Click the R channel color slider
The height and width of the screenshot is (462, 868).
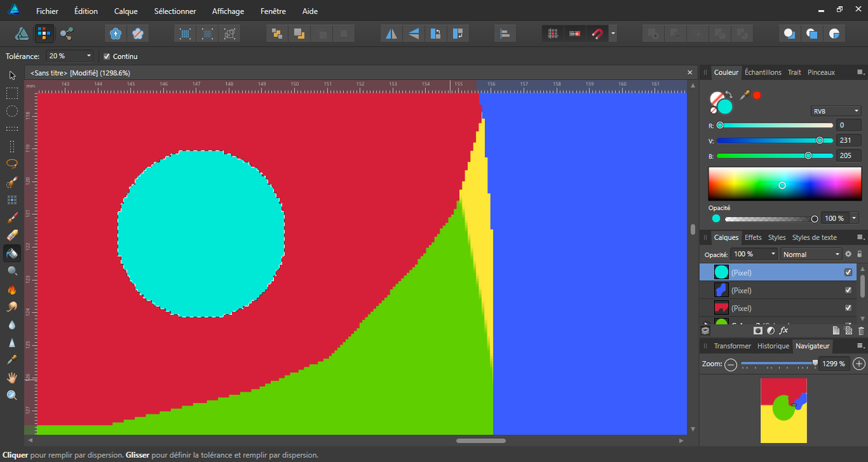pyautogui.click(x=775, y=125)
